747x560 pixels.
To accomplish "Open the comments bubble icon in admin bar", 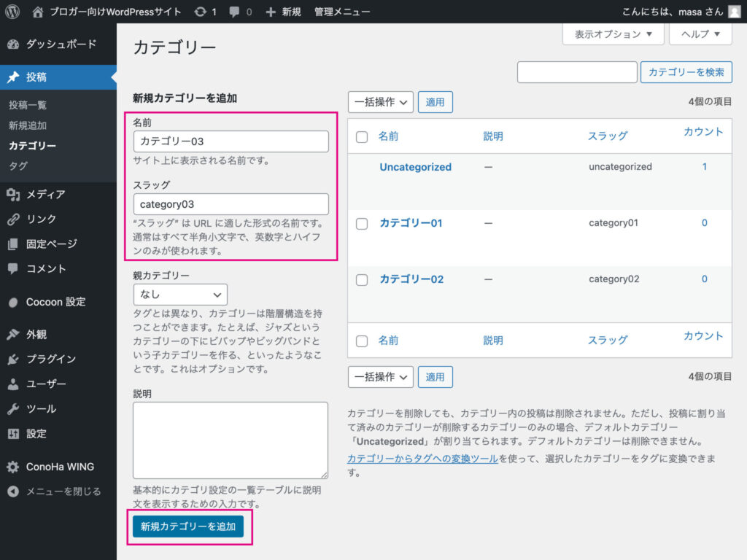I will click(x=234, y=12).
